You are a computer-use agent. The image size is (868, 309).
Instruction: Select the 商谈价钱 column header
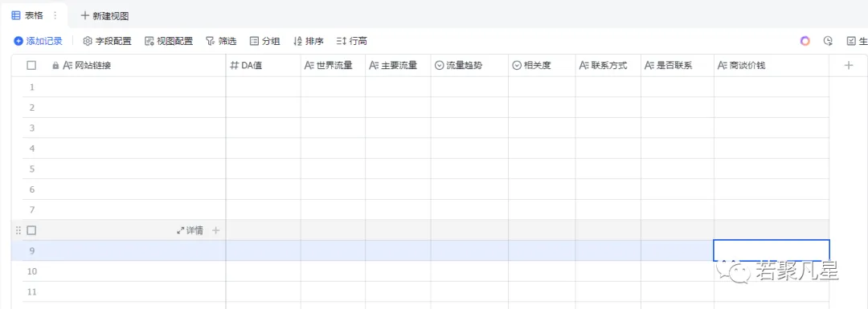(772, 65)
